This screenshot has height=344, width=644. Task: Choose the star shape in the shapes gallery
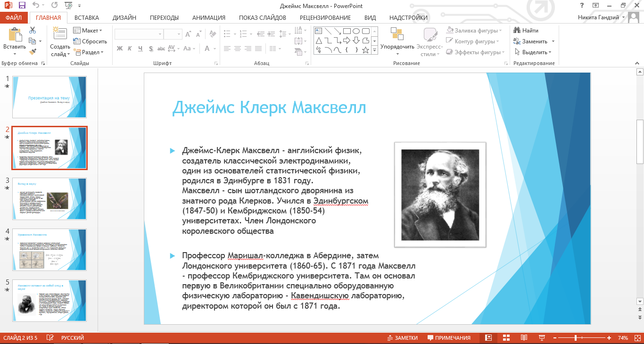(365, 49)
